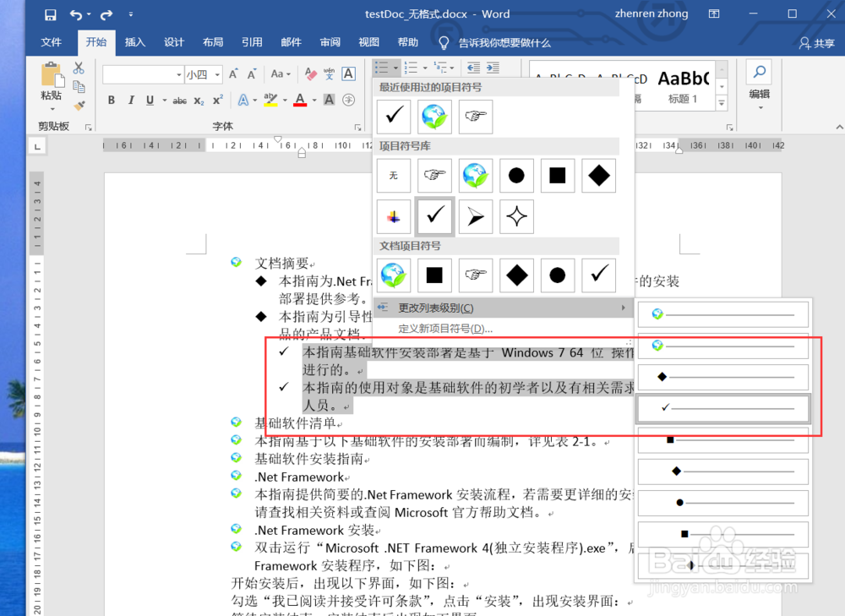Open the font name combo box
Viewport: 845px width, 616px height.
tap(143, 74)
